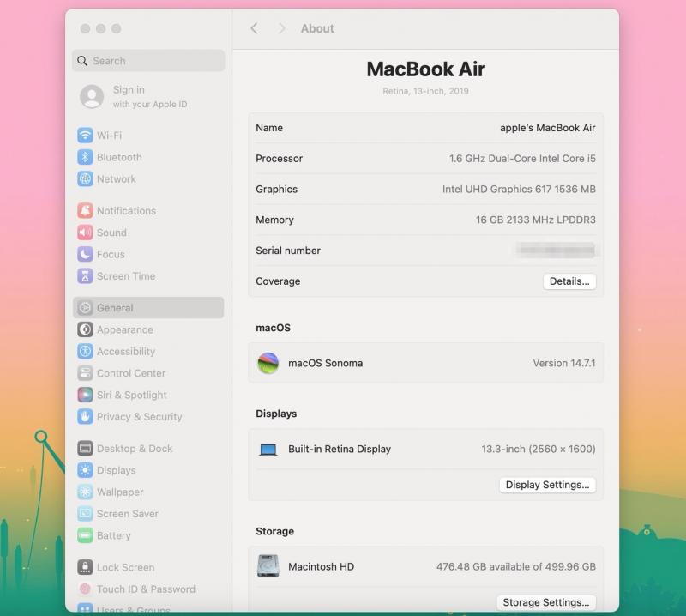Open the Notifications bell icon

(85, 210)
